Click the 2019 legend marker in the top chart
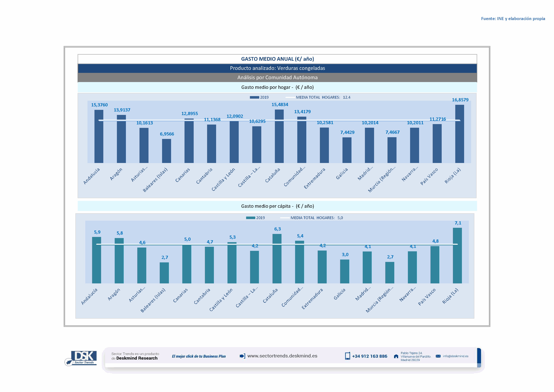This screenshot has height=392, width=554. [x=254, y=97]
